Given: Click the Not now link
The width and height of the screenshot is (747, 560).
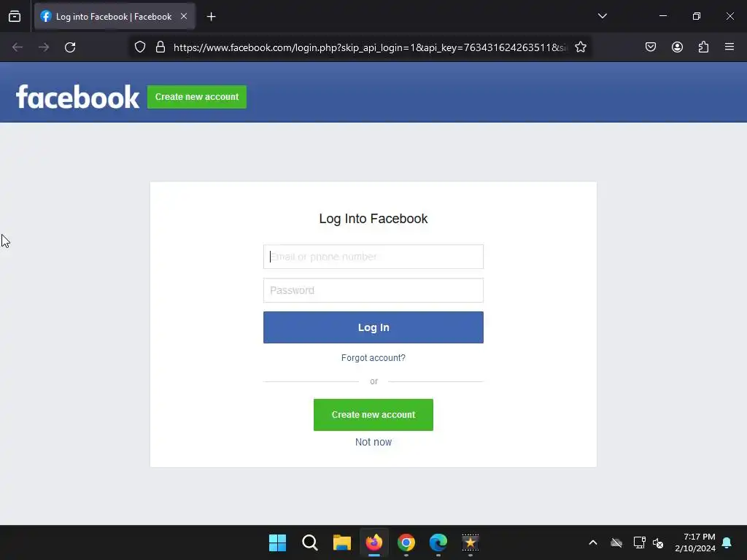Looking at the screenshot, I should [373, 442].
